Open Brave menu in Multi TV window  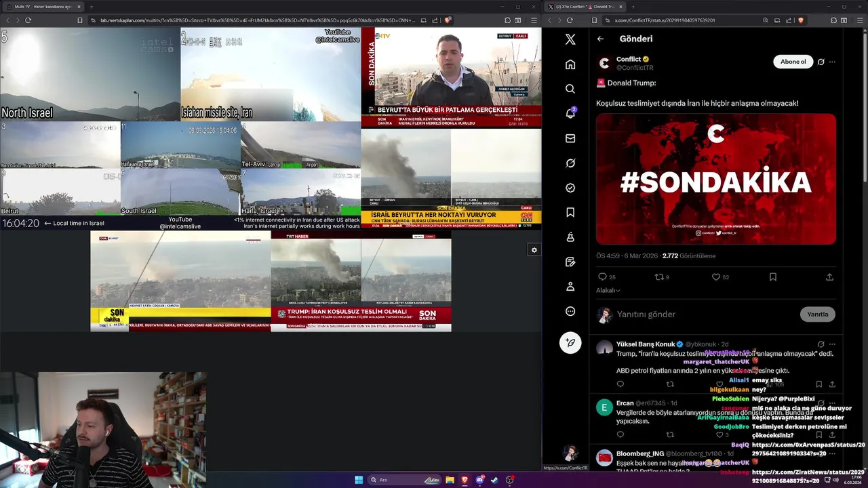click(534, 20)
